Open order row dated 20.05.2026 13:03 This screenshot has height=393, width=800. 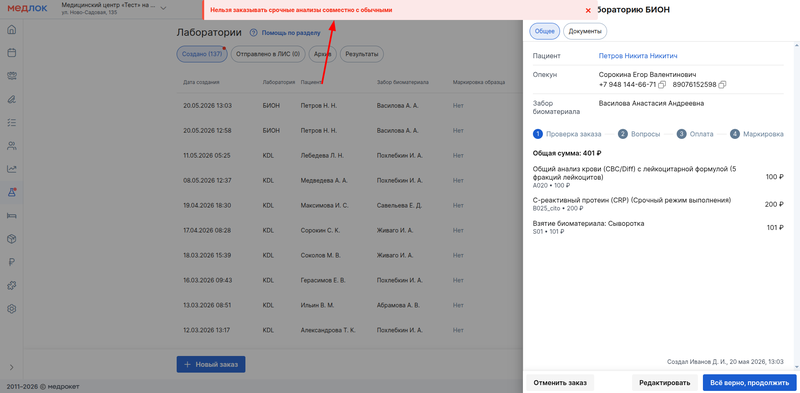[x=349, y=106]
